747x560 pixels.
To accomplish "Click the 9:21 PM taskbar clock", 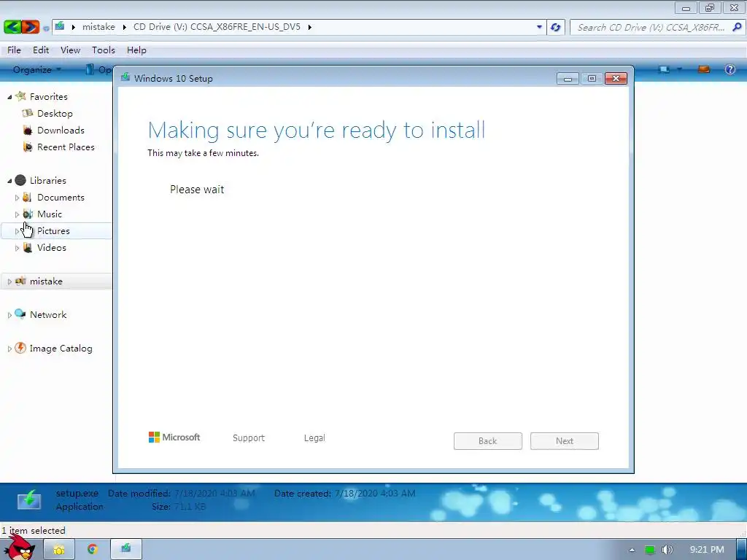I will tap(707, 550).
